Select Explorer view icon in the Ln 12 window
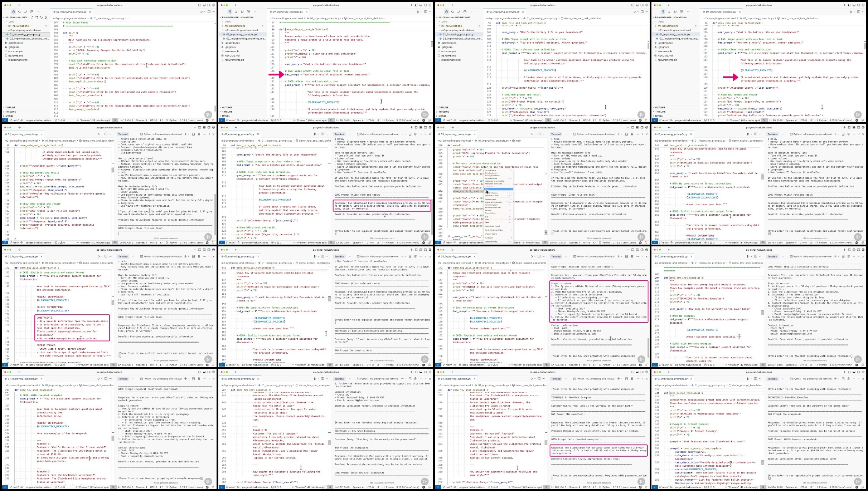Image resolution: width=868 pixels, height=491 pixels. pyautogui.click(x=13, y=12)
